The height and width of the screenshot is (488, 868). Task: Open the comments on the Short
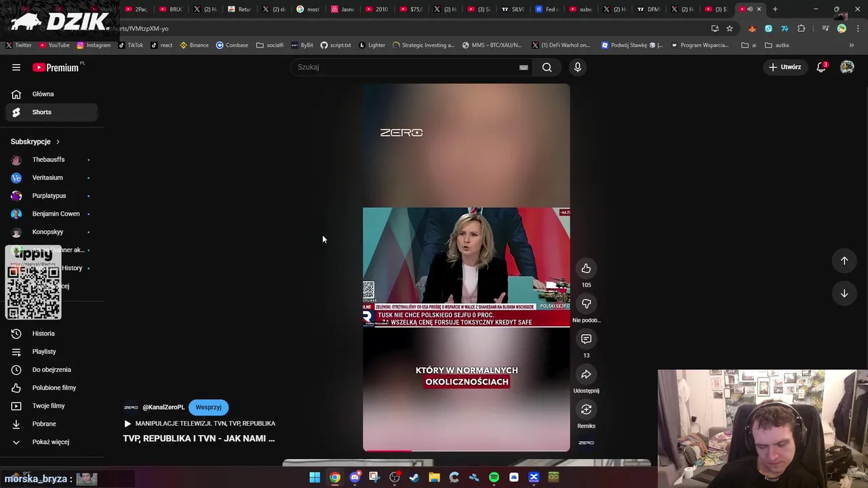tap(587, 339)
